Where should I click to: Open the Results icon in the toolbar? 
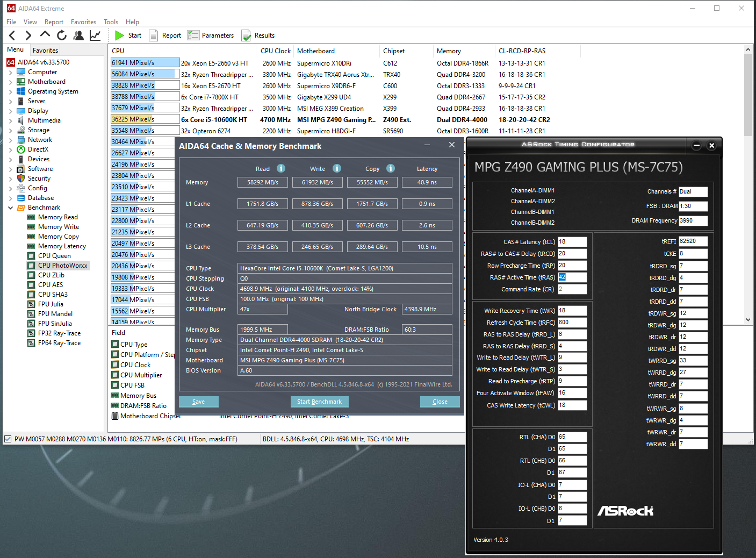pos(246,35)
